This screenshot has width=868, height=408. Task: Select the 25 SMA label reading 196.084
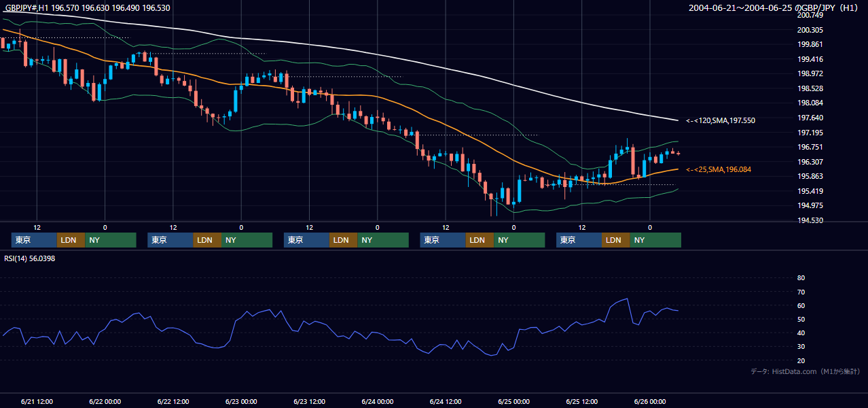(719, 169)
